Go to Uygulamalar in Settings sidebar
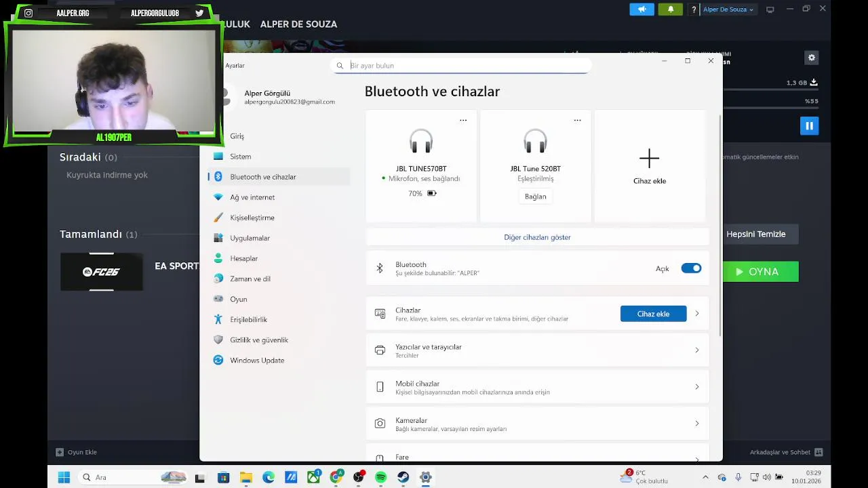Viewport: 868px width, 488px height. pos(279,238)
